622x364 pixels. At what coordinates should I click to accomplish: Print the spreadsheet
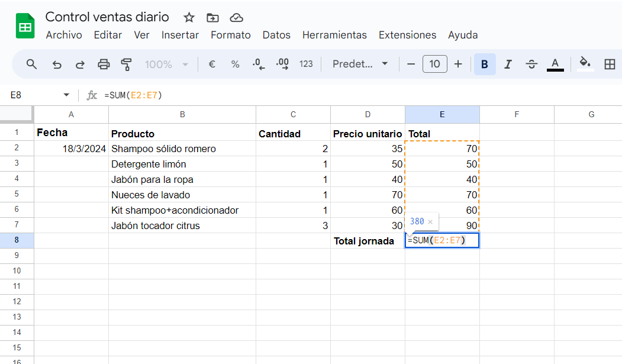pyautogui.click(x=104, y=65)
